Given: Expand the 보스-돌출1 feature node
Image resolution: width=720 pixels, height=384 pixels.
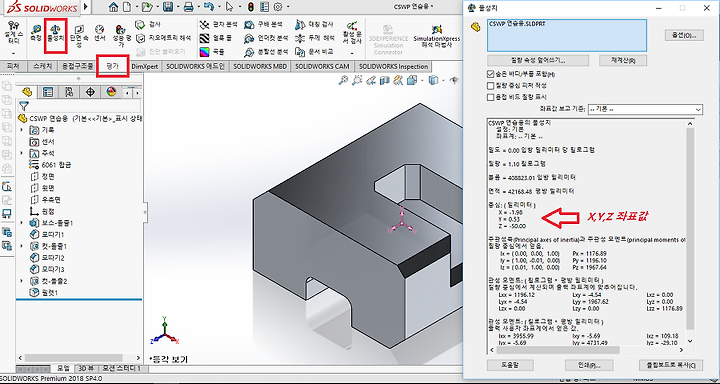Looking at the screenshot, I should point(22,223).
